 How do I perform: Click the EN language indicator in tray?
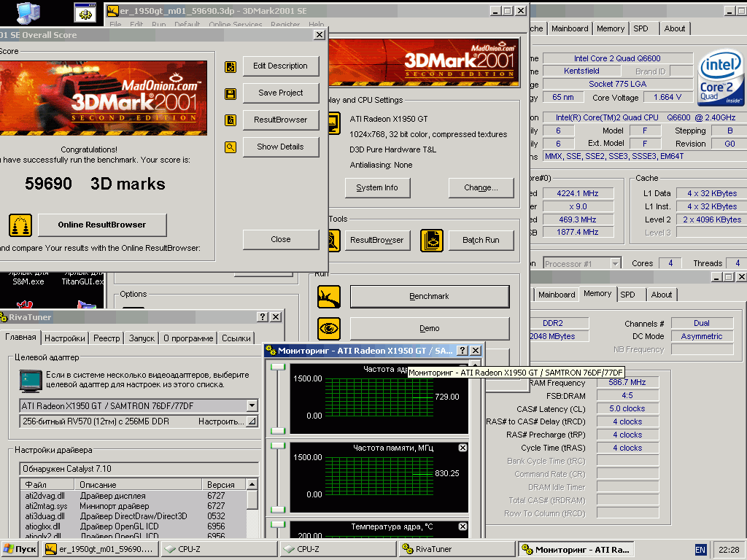[x=700, y=550]
